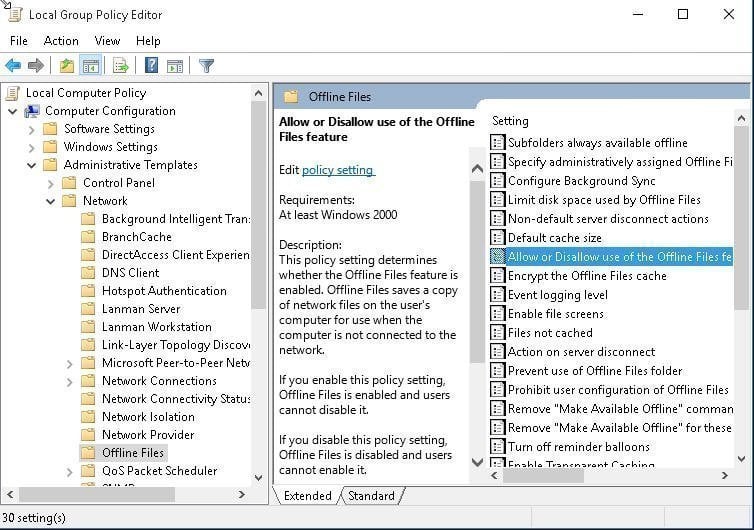Open the View menu

pos(107,41)
